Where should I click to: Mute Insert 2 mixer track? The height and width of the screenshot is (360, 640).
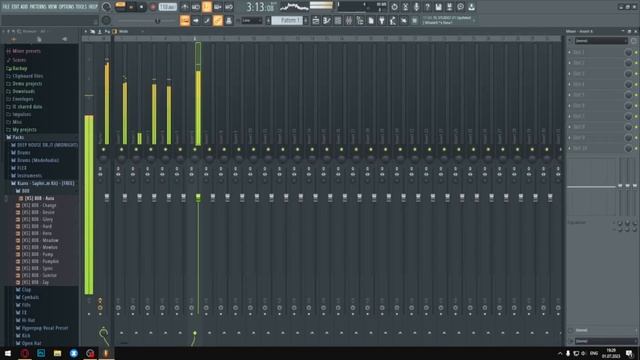tap(136, 150)
